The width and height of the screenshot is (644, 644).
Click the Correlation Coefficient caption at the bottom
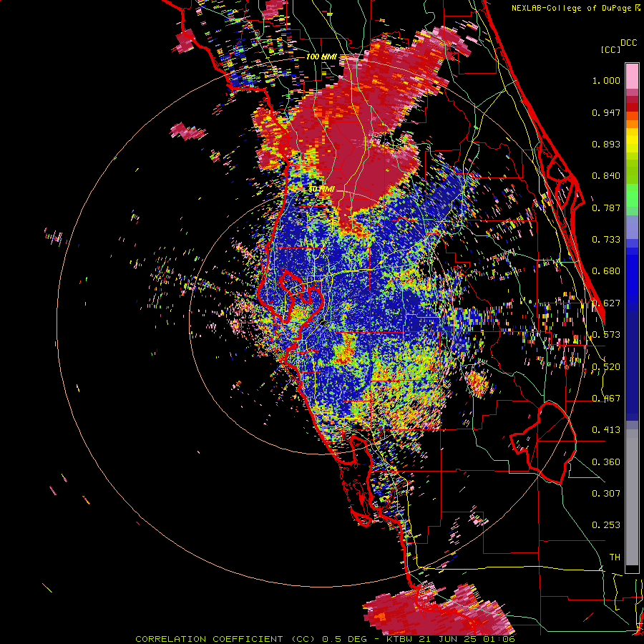pyautogui.click(x=326, y=639)
